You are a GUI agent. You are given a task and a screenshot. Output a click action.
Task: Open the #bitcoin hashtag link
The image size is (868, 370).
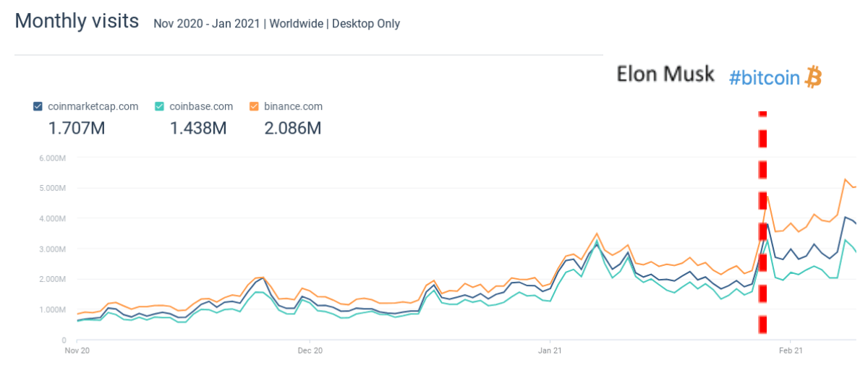765,77
